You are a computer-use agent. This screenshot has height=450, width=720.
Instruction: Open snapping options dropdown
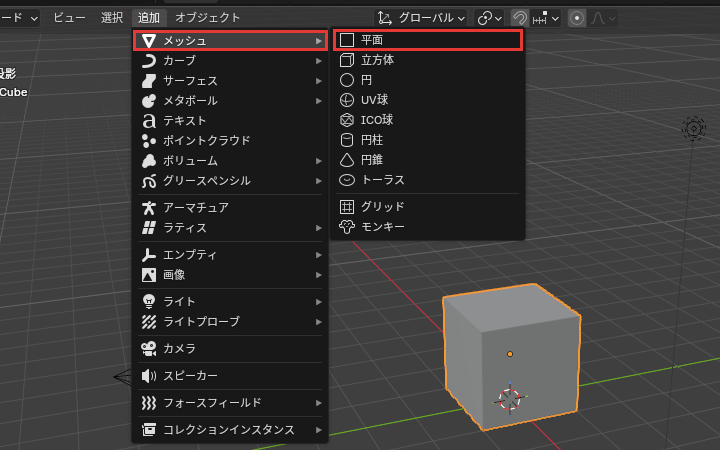click(546, 18)
